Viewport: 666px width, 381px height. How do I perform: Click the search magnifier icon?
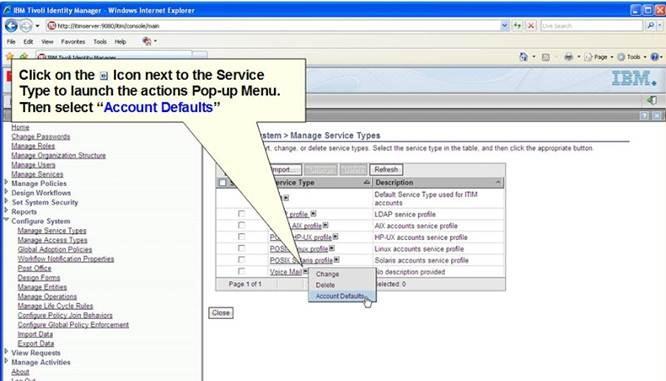[650, 26]
